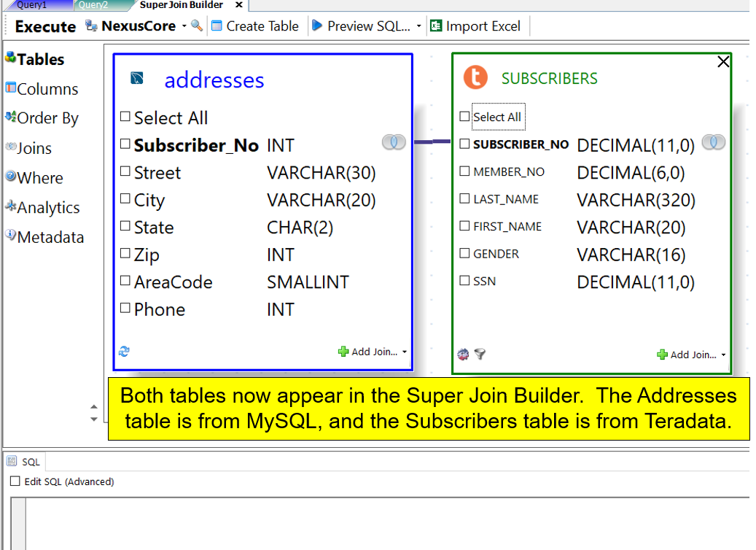Switch to the Query1 tab
The width and height of the screenshot is (756, 550).
tap(33, 5)
